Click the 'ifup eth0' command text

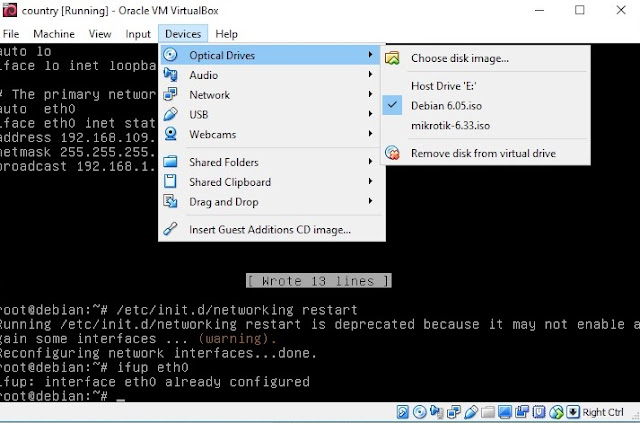153,367
